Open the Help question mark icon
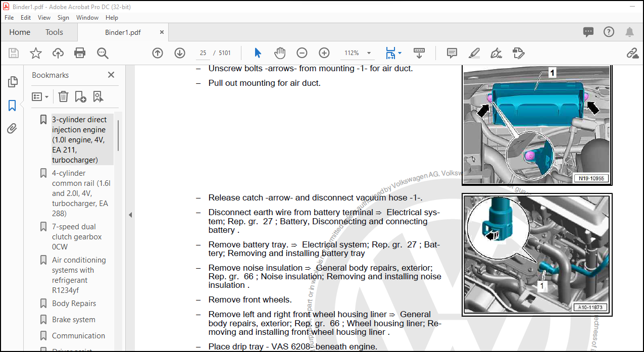 pos(609,32)
